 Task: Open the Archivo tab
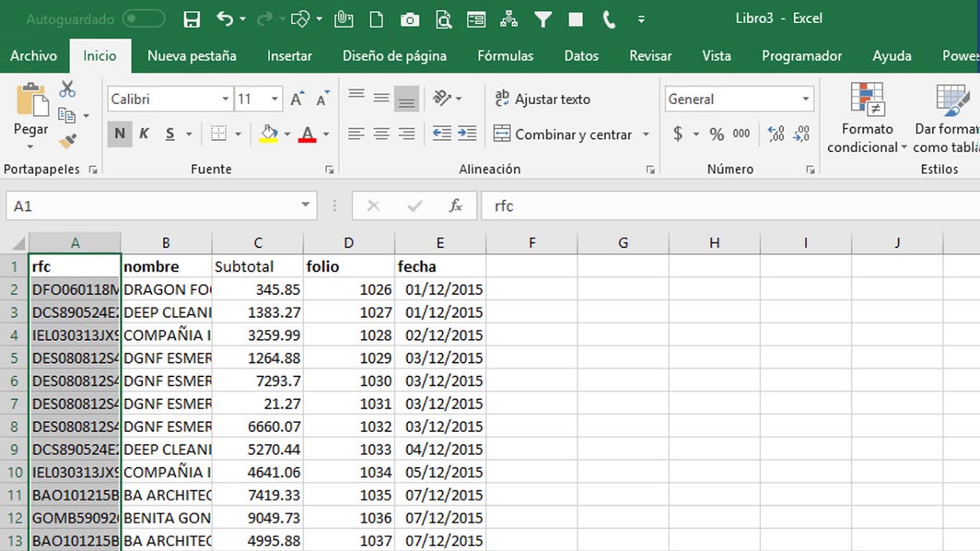pyautogui.click(x=34, y=56)
